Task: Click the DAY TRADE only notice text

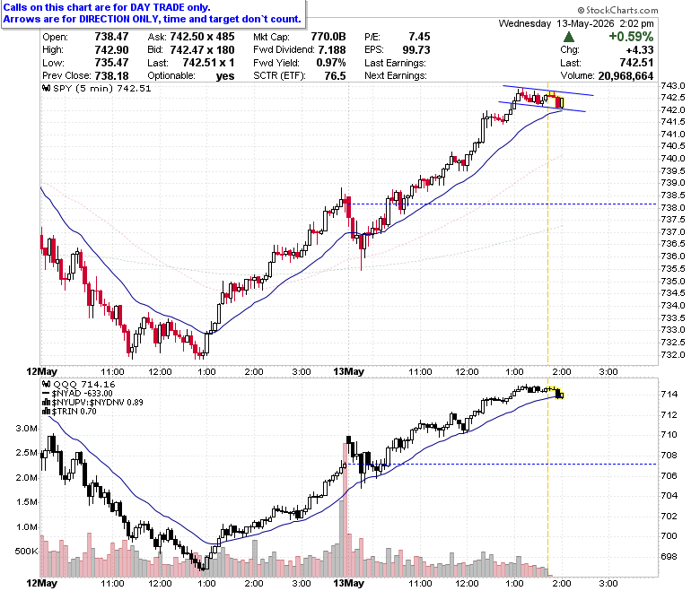Action: point(107,7)
